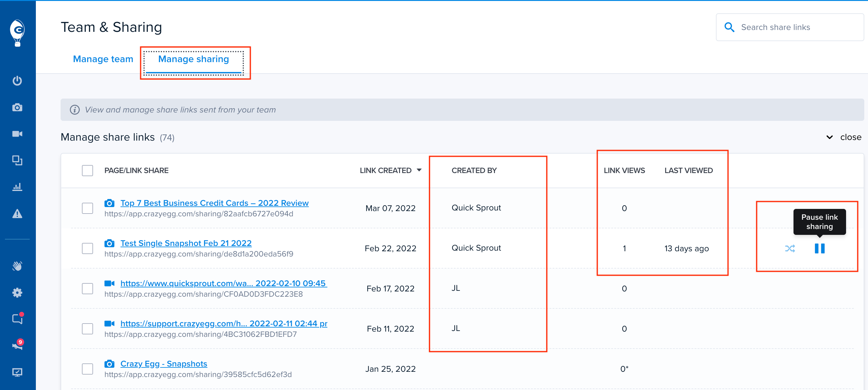The image size is (868, 390).
Task: Open megaphone icon with 9 badge
Action: tap(17, 345)
